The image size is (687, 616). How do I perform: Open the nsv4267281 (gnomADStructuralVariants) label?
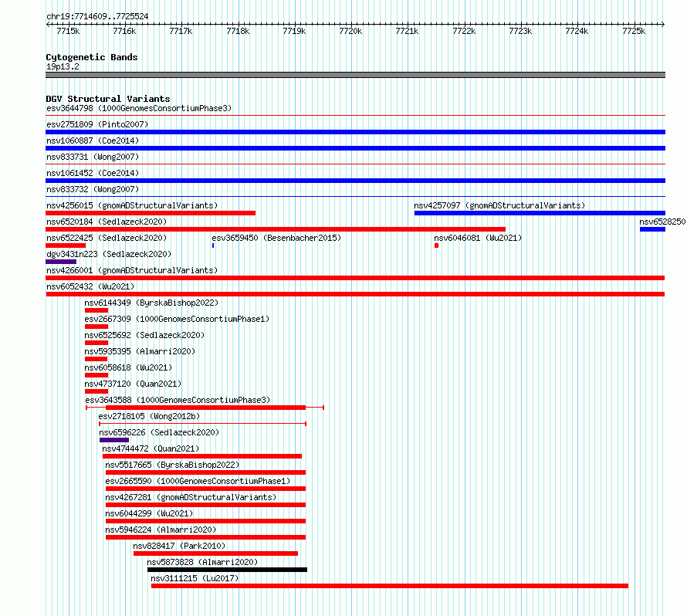[x=191, y=497]
